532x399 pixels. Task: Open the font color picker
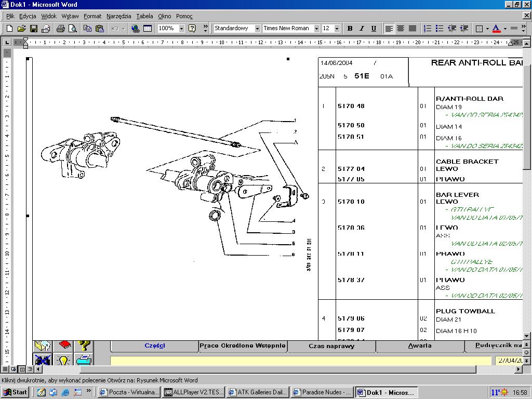point(504,29)
